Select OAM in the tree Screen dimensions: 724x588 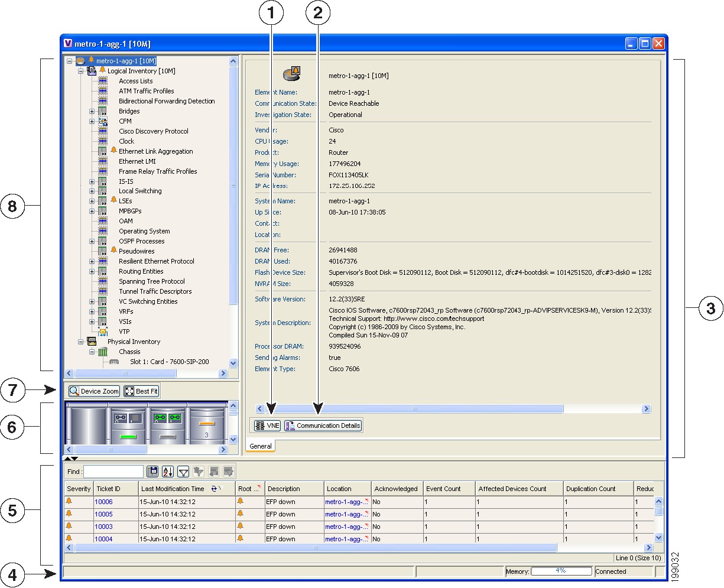pyautogui.click(x=126, y=221)
